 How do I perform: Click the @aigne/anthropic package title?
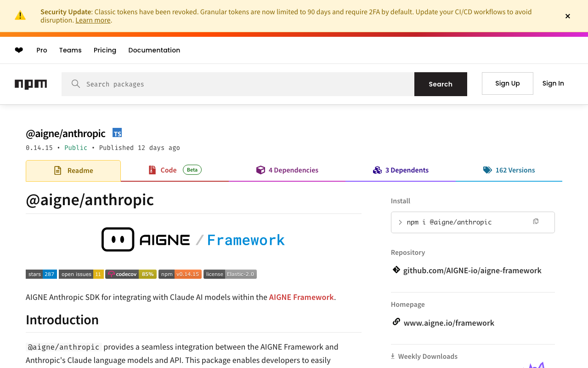tap(65, 133)
